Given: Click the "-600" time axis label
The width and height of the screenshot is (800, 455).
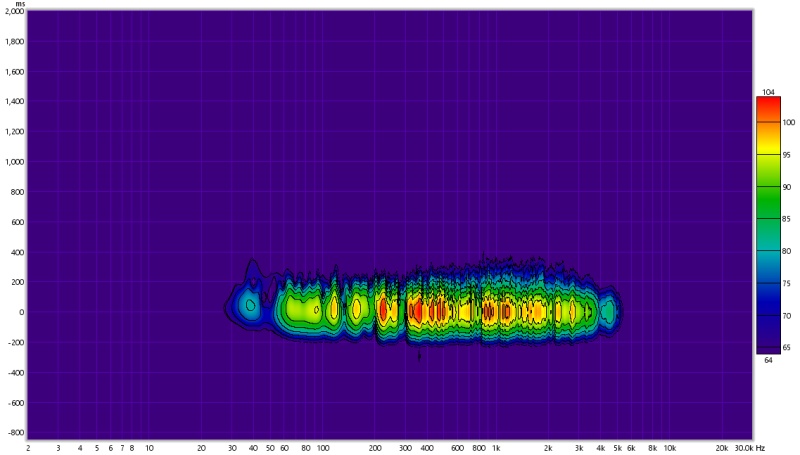Looking at the screenshot, I should 16,403.
